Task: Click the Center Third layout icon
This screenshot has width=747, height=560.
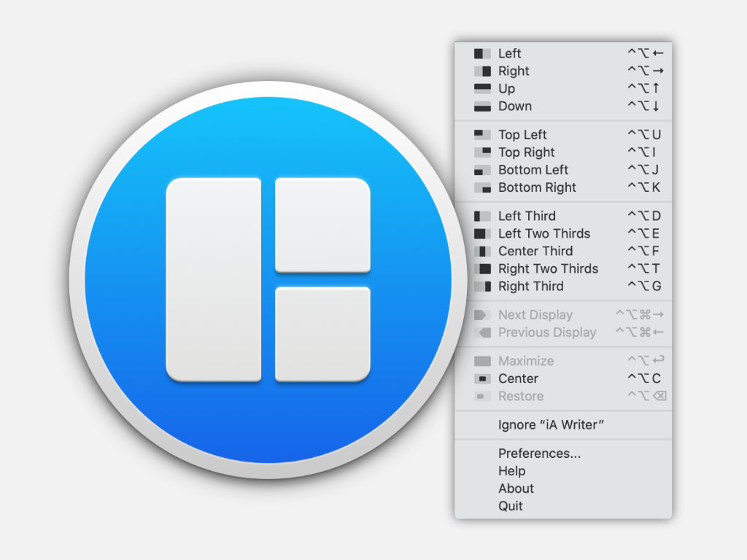Action: click(x=482, y=252)
